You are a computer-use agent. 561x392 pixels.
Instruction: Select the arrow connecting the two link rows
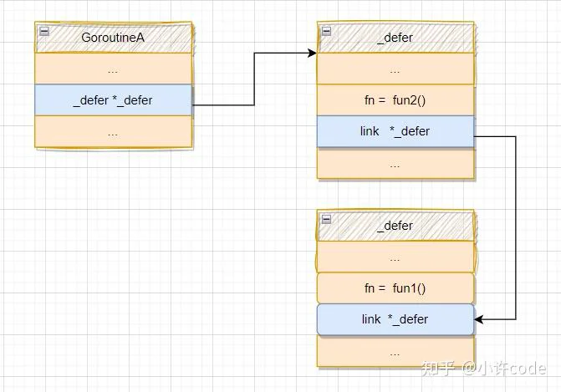click(x=516, y=226)
